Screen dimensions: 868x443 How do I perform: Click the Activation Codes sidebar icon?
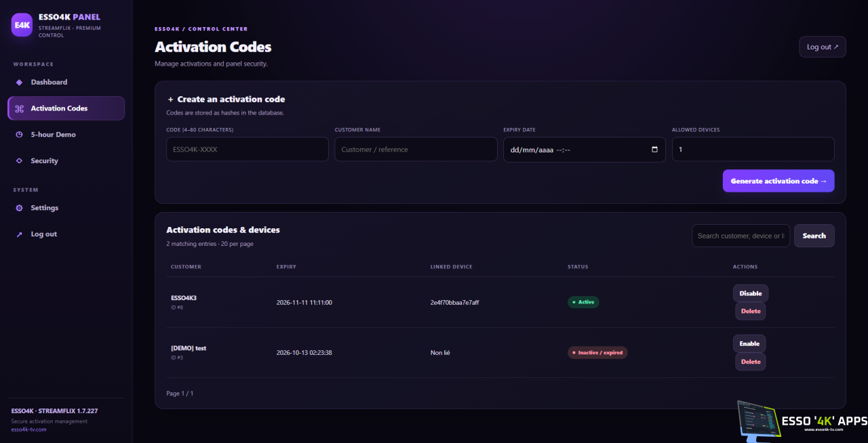coord(19,108)
